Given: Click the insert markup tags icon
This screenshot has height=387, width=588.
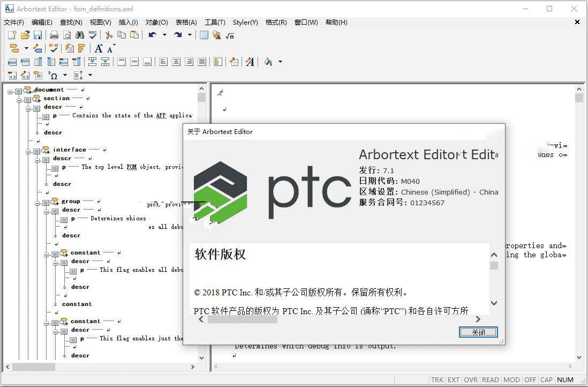Looking at the screenshot, I should pyautogui.click(x=14, y=48).
